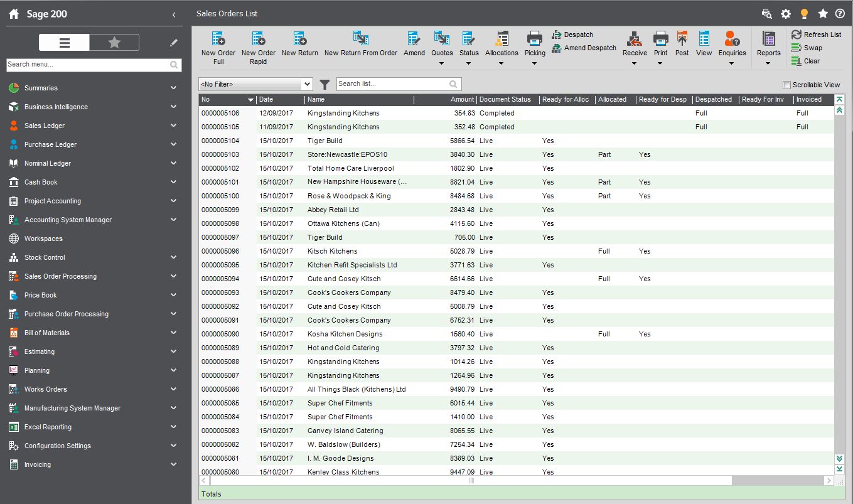Open New Order Full
The image size is (853, 504).
pos(218,48)
